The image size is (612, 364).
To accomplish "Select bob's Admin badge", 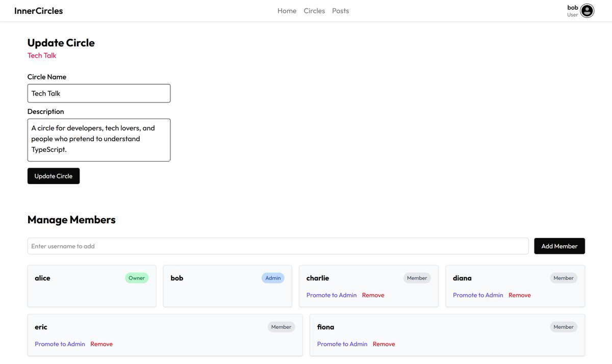I will click(x=273, y=278).
